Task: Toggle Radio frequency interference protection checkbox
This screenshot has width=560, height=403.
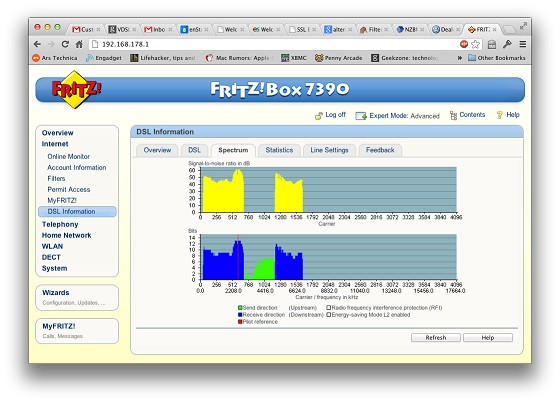Action: (329, 308)
